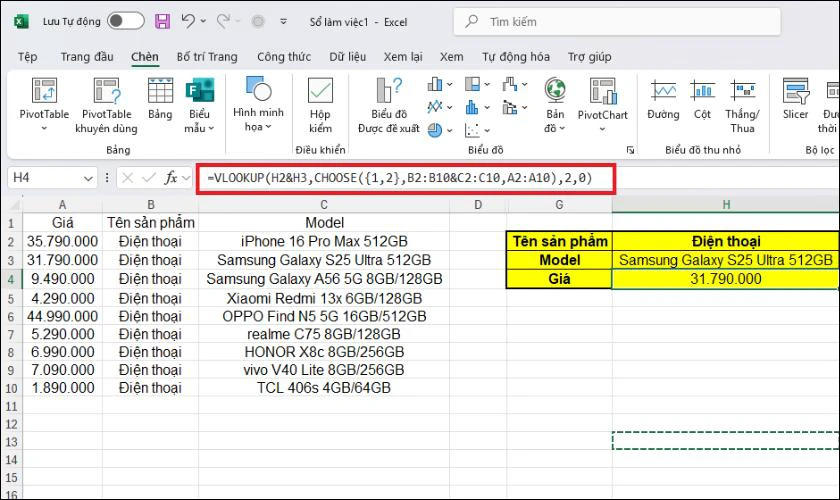Click the Tìm kiếm search box
840x500 pixels.
[617, 21]
